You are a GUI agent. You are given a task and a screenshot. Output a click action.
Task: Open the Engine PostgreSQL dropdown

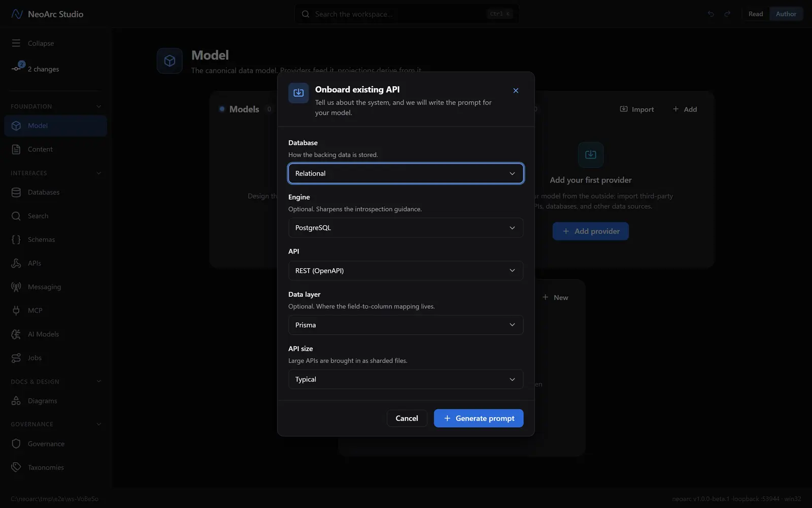click(406, 228)
